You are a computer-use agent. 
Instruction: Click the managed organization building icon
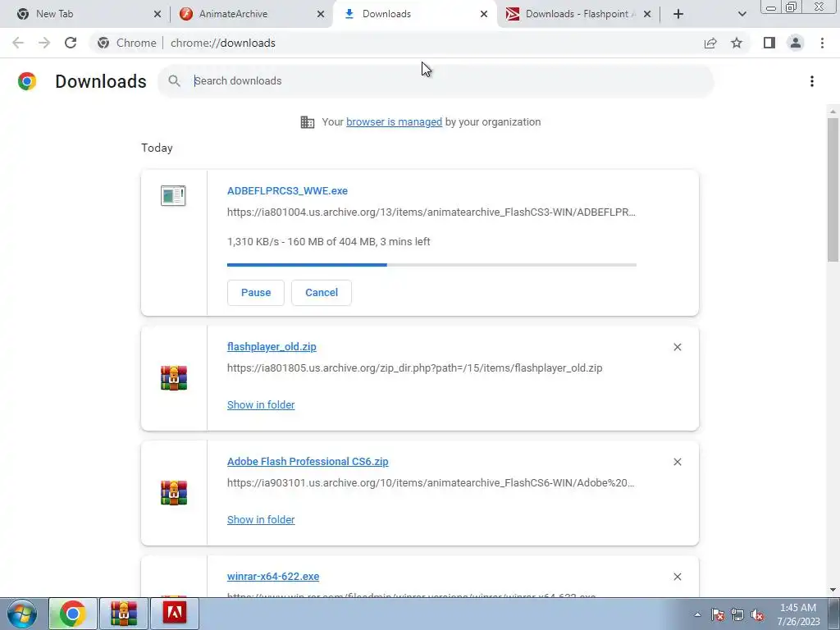point(308,122)
